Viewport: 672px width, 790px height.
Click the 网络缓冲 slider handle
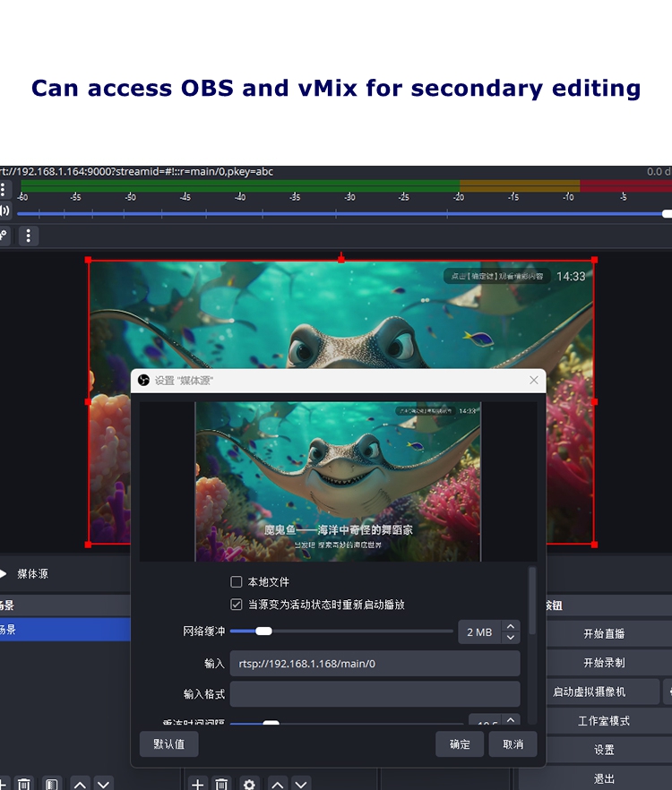click(263, 631)
